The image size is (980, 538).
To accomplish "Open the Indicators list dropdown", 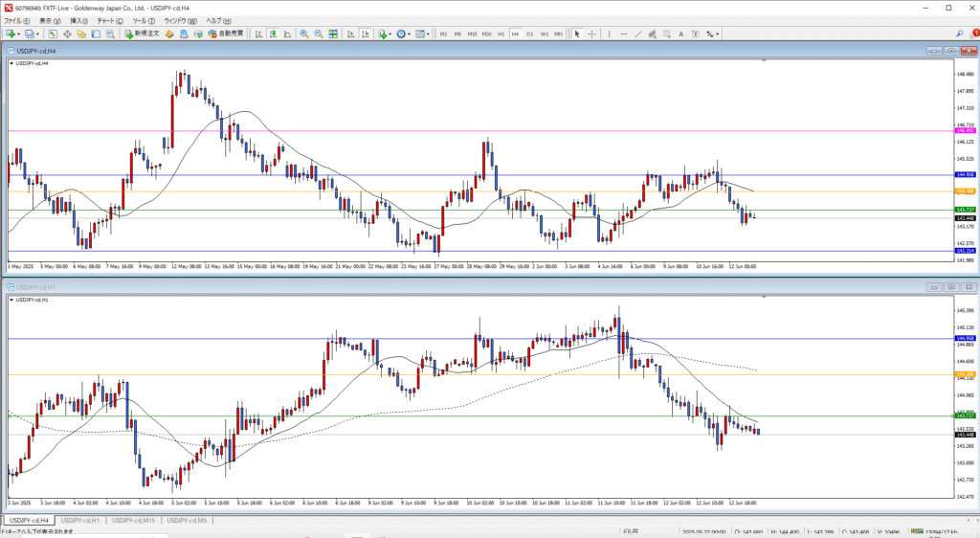I will point(383,34).
